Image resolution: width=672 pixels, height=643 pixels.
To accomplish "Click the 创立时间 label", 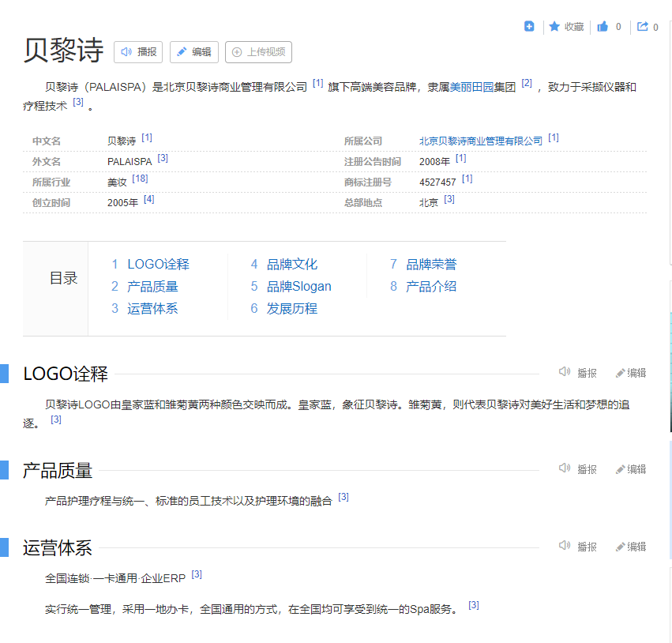I will coord(51,203).
